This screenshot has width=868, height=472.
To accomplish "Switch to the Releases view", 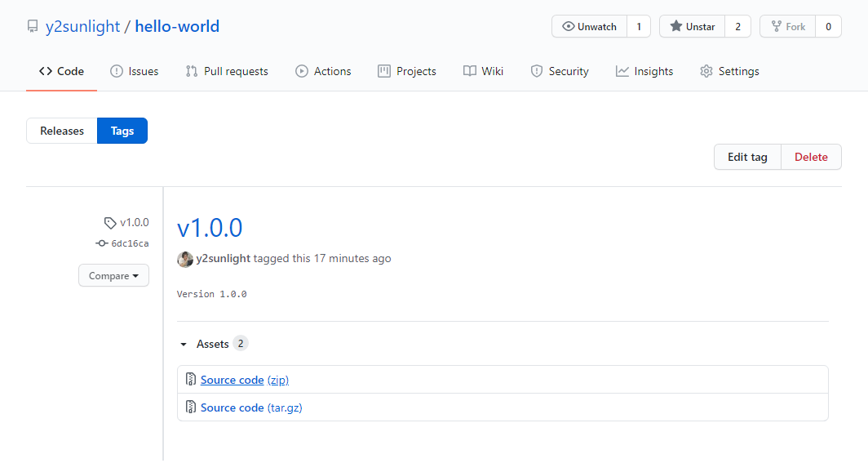I will (x=62, y=131).
